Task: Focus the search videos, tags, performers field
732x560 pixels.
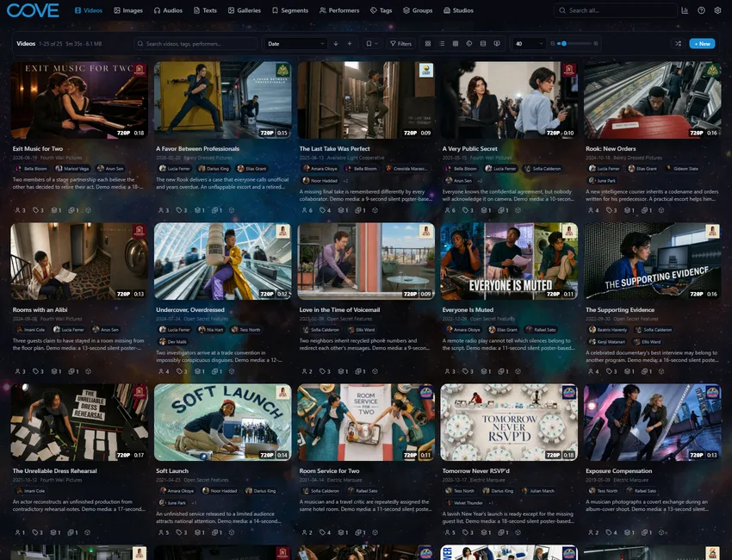Action: (x=195, y=43)
